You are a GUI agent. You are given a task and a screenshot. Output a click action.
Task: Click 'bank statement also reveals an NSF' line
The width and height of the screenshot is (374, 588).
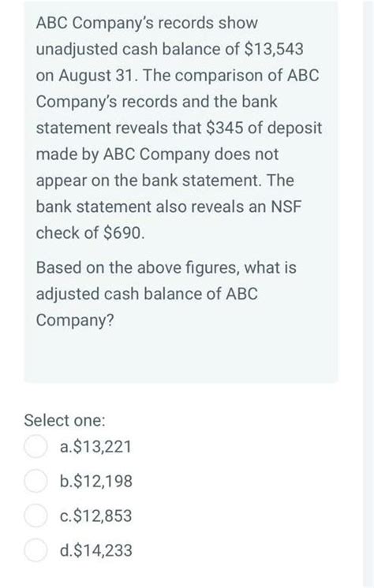pos(169,207)
